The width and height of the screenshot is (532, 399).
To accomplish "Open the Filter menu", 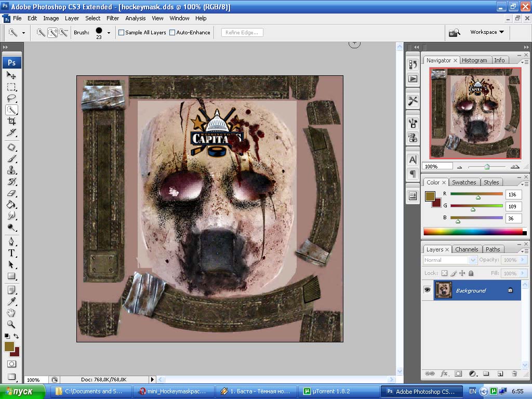I will [113, 18].
